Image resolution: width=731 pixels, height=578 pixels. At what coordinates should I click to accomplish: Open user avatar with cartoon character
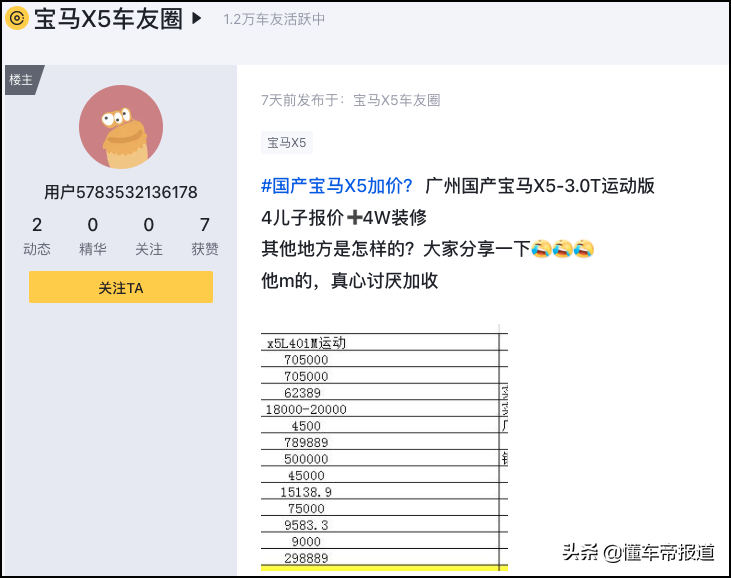(121, 127)
